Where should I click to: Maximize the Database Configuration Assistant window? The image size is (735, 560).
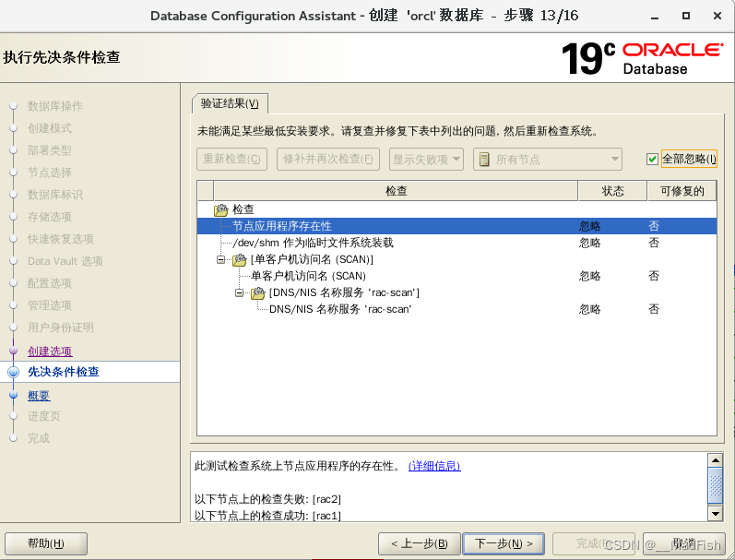coord(686,16)
